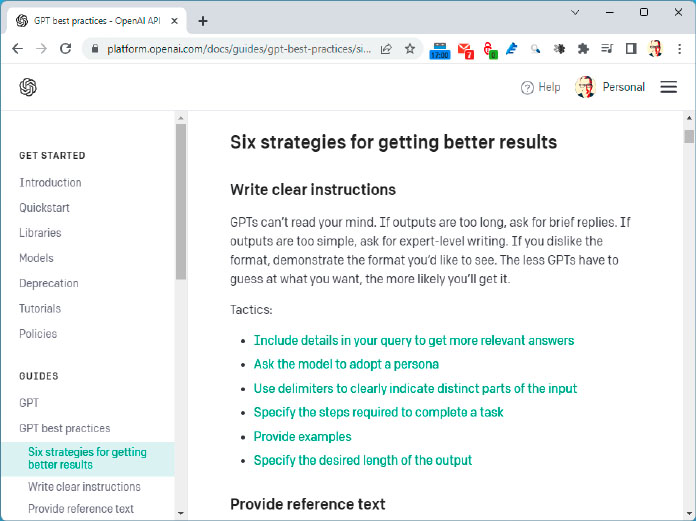Open the Help link in header
The height and width of the screenshot is (521, 696).
tap(540, 87)
